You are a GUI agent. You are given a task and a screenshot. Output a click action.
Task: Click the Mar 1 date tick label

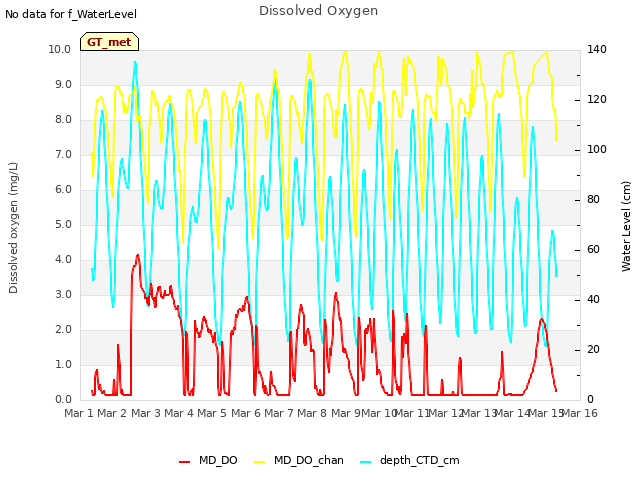pyautogui.click(x=79, y=413)
